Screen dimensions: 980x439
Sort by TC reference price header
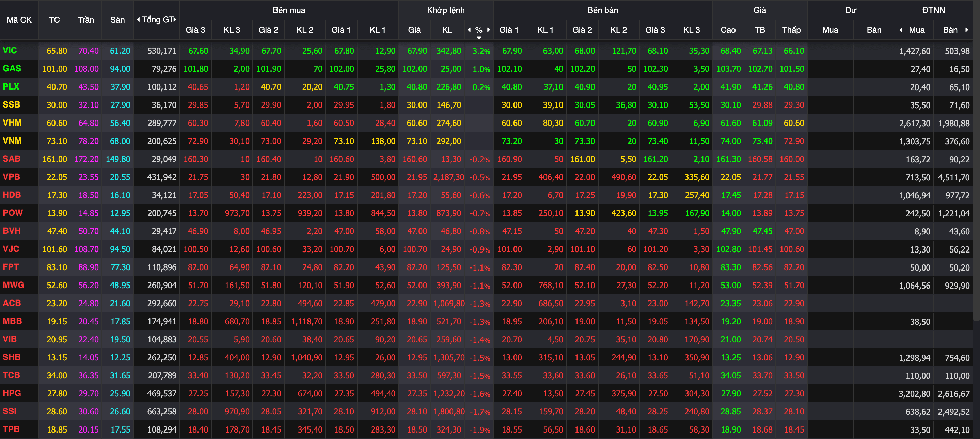(54, 20)
